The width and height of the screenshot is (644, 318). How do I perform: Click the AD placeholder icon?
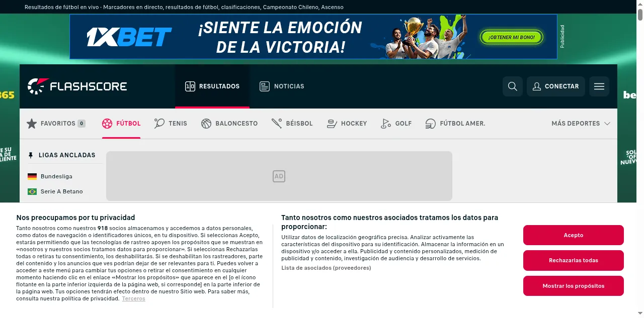coord(279,176)
